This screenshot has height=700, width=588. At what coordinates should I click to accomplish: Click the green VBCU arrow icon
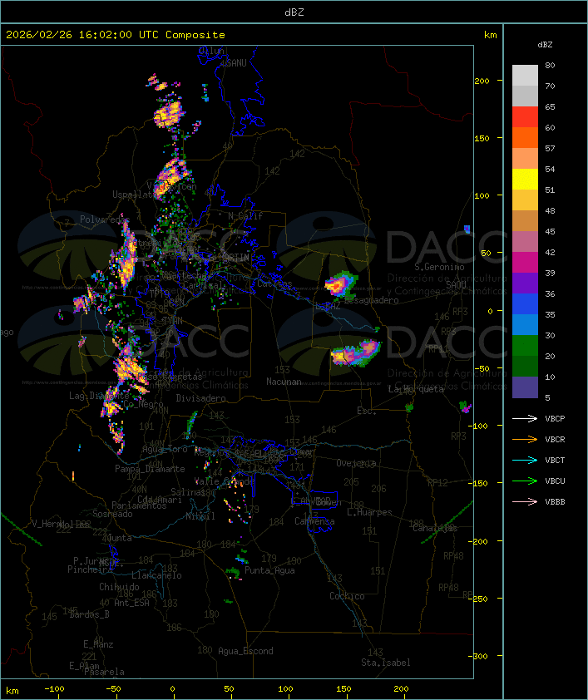point(525,481)
